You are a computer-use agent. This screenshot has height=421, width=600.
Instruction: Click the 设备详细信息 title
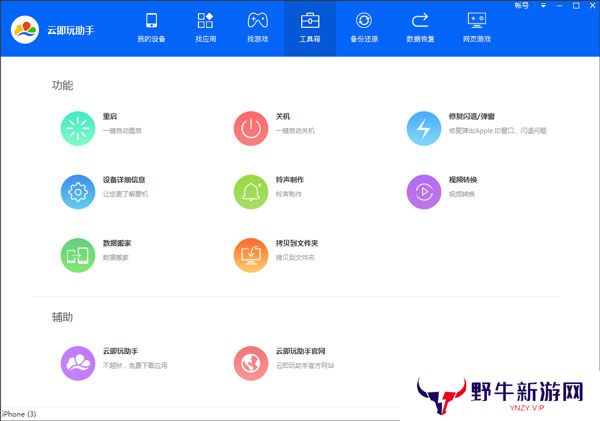click(x=124, y=180)
